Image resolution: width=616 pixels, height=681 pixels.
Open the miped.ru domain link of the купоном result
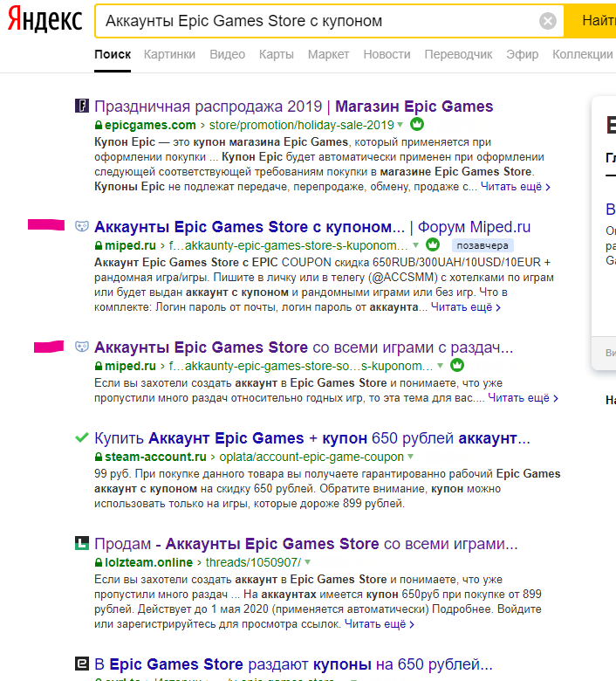tap(130, 246)
